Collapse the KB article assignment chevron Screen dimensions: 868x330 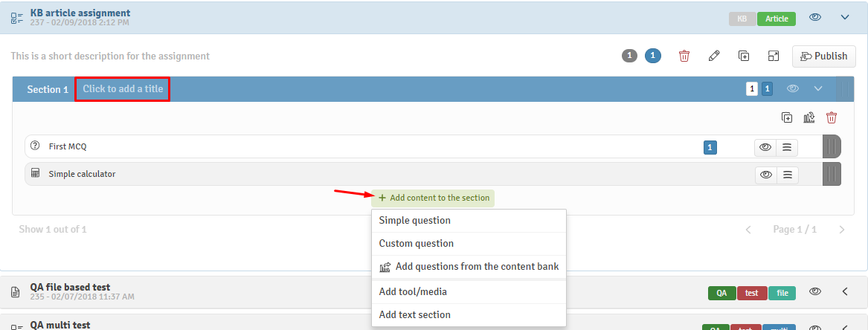(845, 18)
